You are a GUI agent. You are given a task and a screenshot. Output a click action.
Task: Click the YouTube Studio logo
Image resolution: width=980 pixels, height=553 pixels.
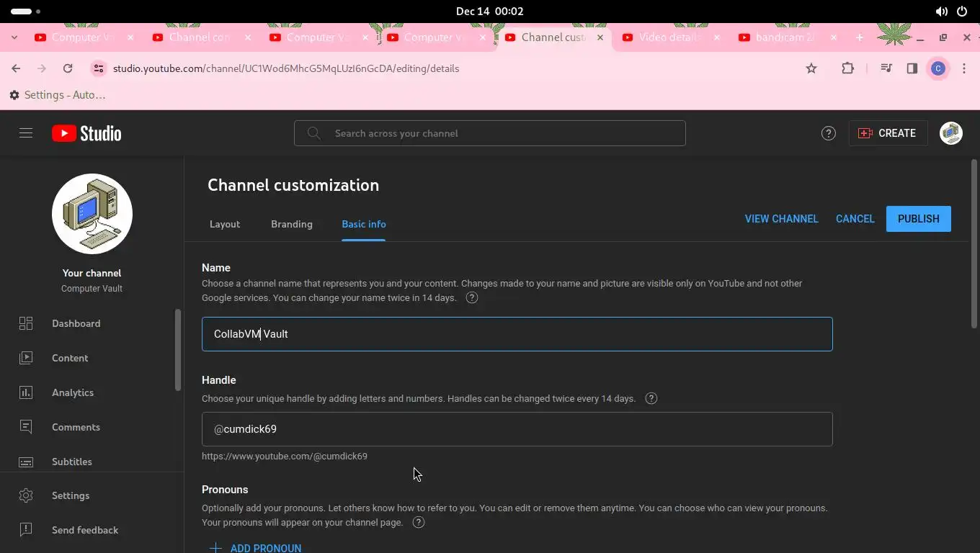[x=86, y=133]
